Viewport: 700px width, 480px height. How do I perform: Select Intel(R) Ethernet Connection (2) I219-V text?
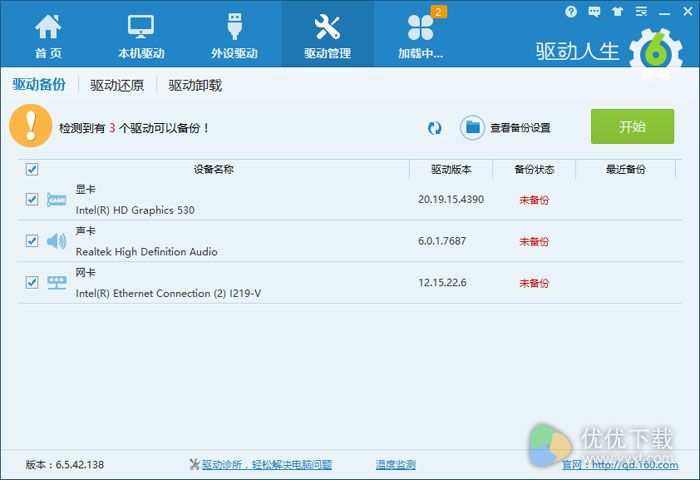click(x=168, y=293)
